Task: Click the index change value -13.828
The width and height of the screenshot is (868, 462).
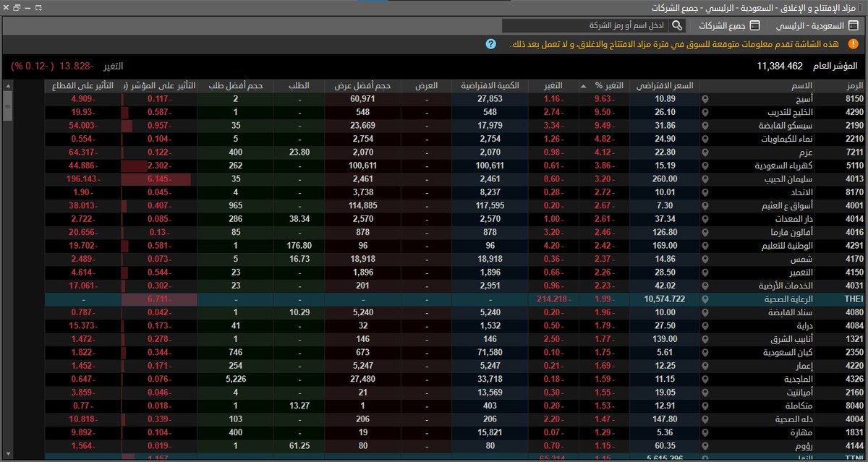Action: pyautogui.click(x=76, y=66)
